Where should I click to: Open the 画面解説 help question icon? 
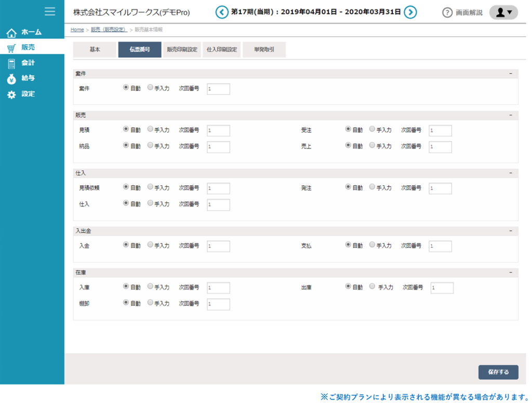coord(447,12)
